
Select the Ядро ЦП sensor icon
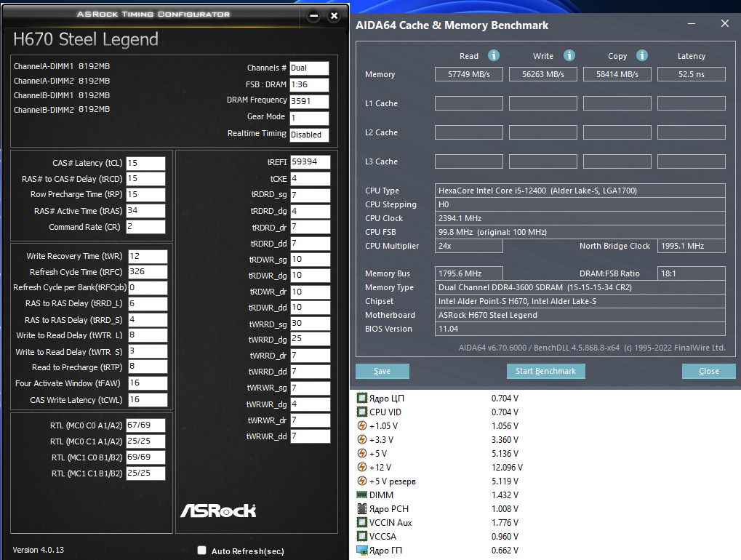362,398
